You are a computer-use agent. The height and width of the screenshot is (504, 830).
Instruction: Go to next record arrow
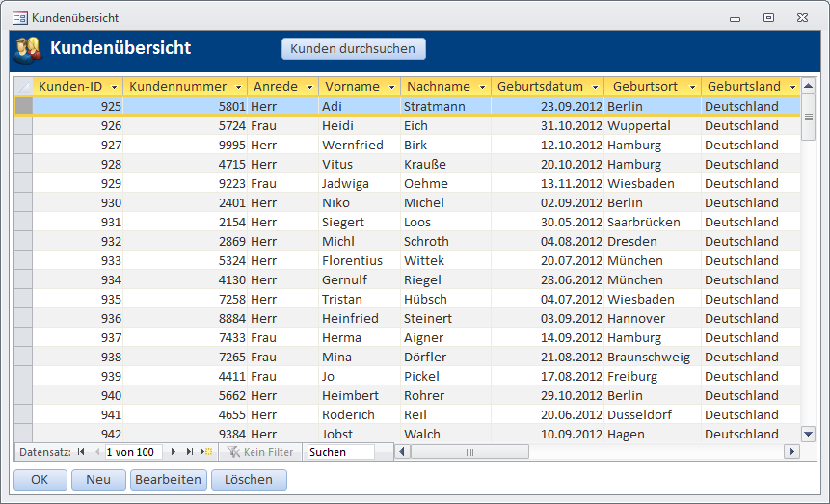click(x=174, y=452)
